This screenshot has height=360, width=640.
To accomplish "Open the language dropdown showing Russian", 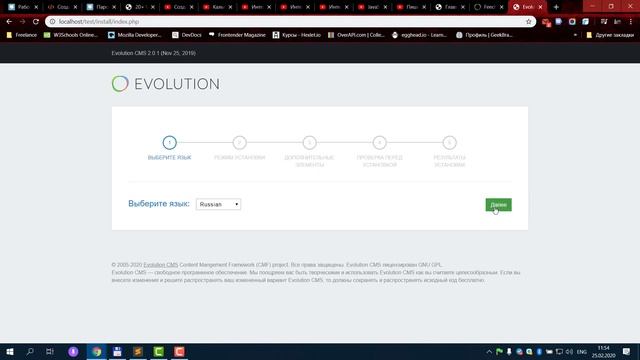I will pyautogui.click(x=218, y=204).
